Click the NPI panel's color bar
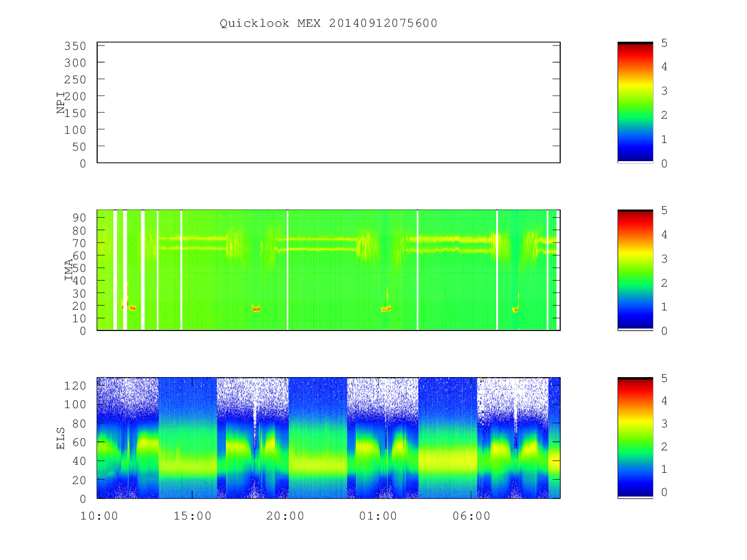 635,103
